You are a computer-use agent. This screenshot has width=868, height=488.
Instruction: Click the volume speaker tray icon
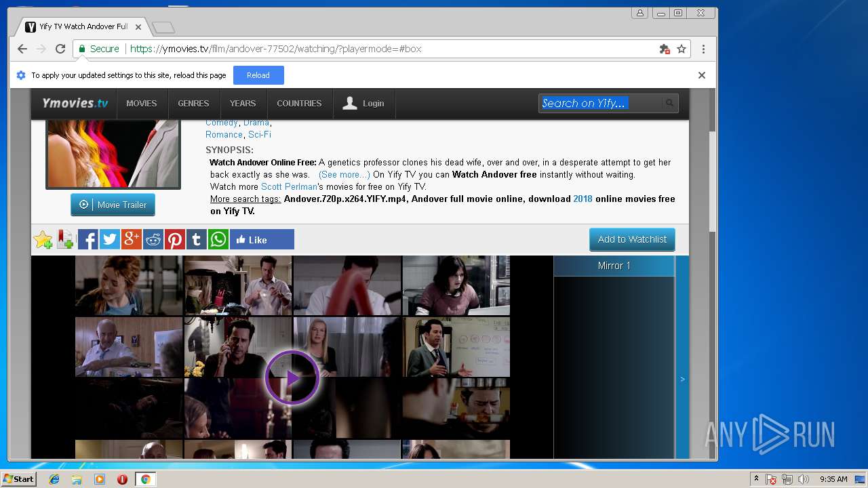click(804, 479)
